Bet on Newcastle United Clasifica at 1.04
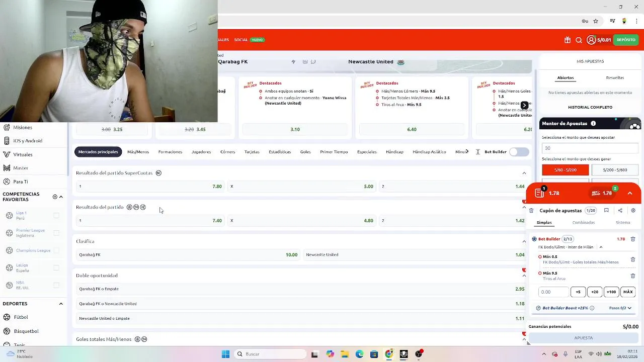Image resolution: width=644 pixels, height=362 pixels. (x=416, y=255)
